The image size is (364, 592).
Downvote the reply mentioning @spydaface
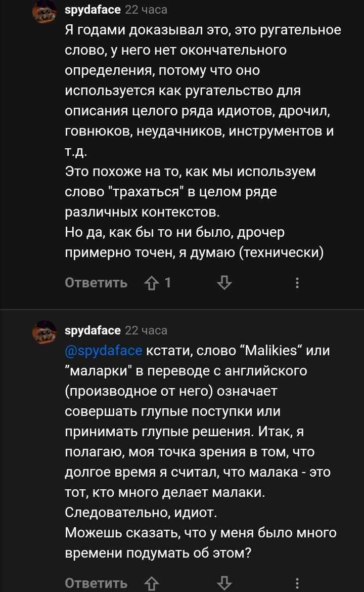(x=224, y=583)
